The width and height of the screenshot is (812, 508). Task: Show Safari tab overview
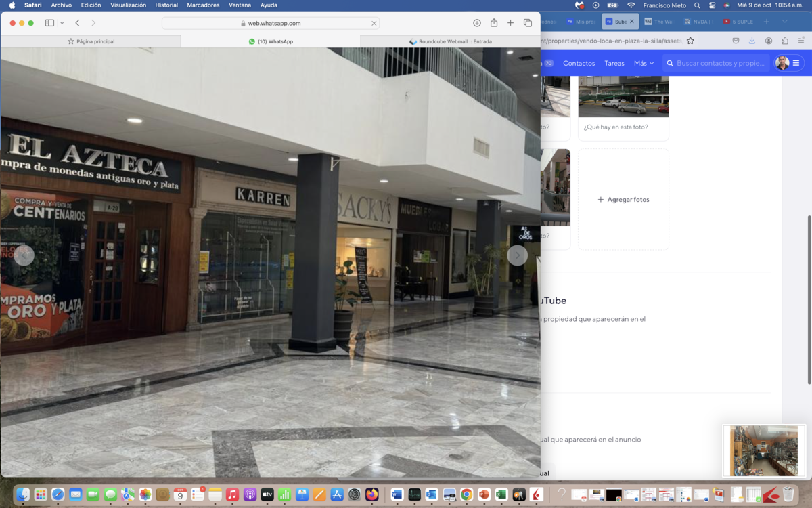pyautogui.click(x=528, y=23)
